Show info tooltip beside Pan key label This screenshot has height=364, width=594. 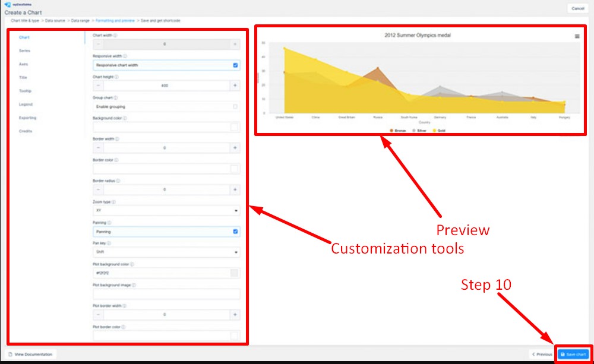tap(109, 243)
